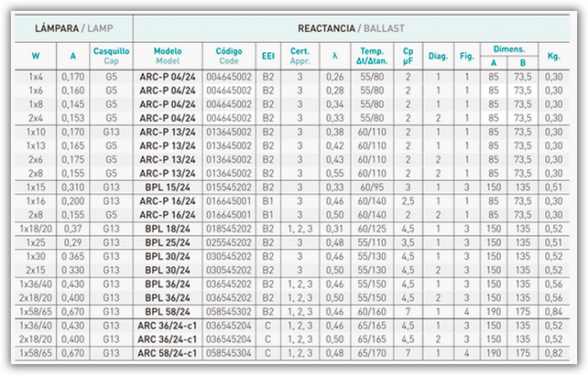Select the Kg. column header
The height and width of the screenshot is (375, 588).
click(552, 55)
